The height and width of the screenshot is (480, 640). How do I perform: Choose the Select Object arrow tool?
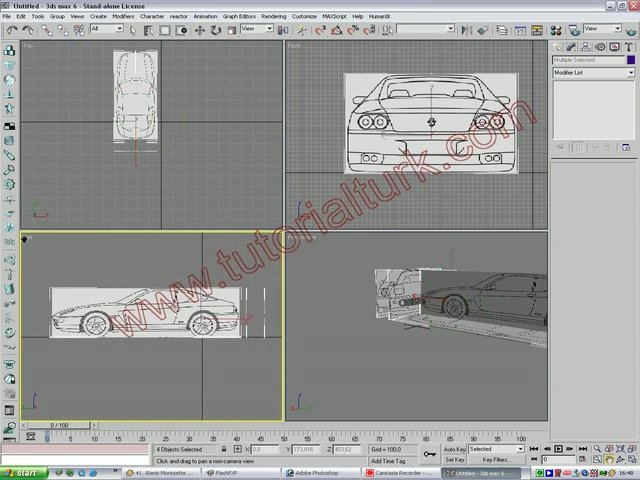133,30
